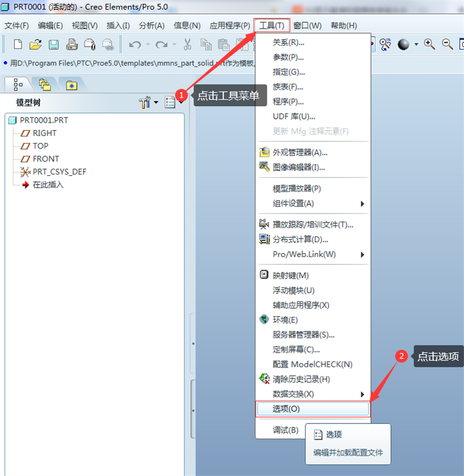Click 选项(O) menu item

(x=313, y=409)
